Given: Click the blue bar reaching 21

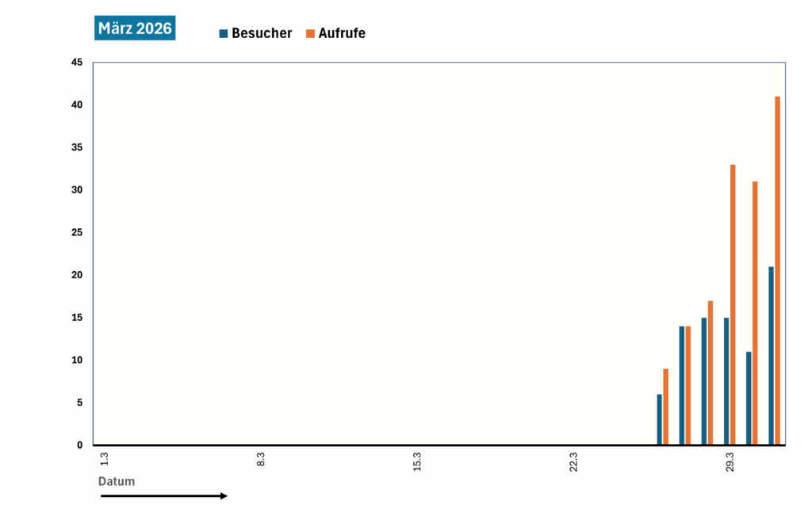Looking at the screenshot, I should [x=771, y=355].
